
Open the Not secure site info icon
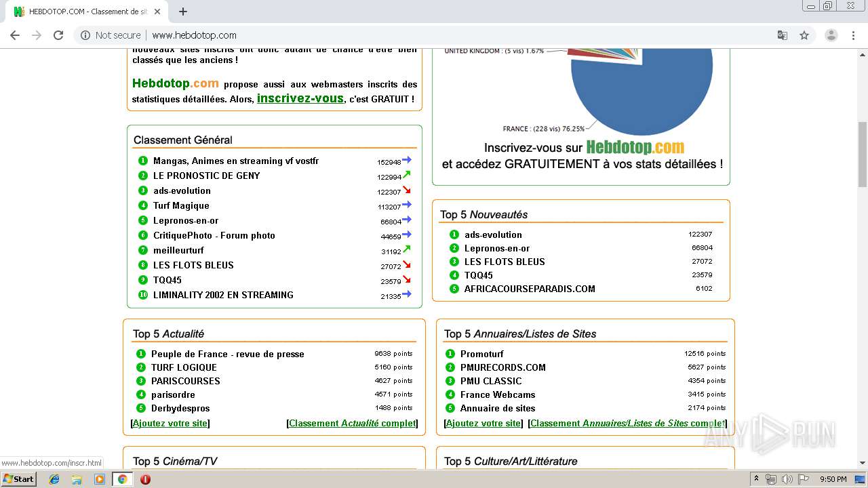click(85, 35)
